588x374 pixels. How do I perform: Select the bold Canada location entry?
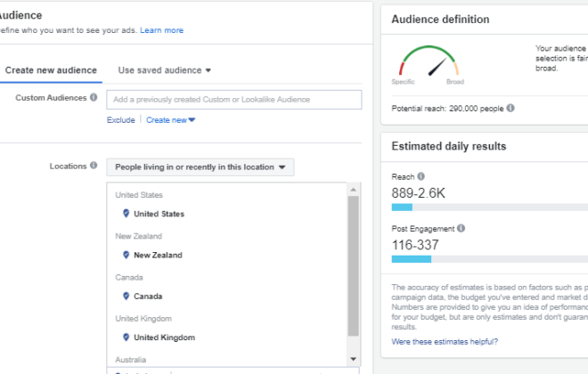pos(148,297)
